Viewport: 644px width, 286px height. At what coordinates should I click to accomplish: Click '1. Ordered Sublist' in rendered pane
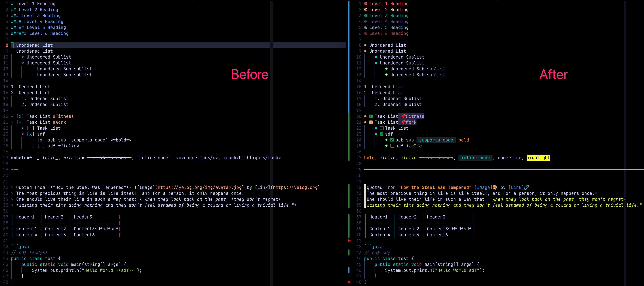pos(398,99)
